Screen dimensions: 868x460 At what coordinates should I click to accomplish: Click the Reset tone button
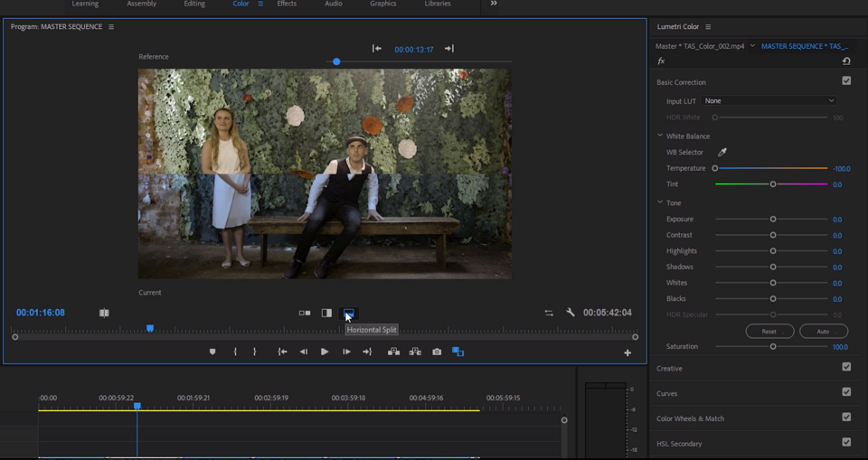769,332
